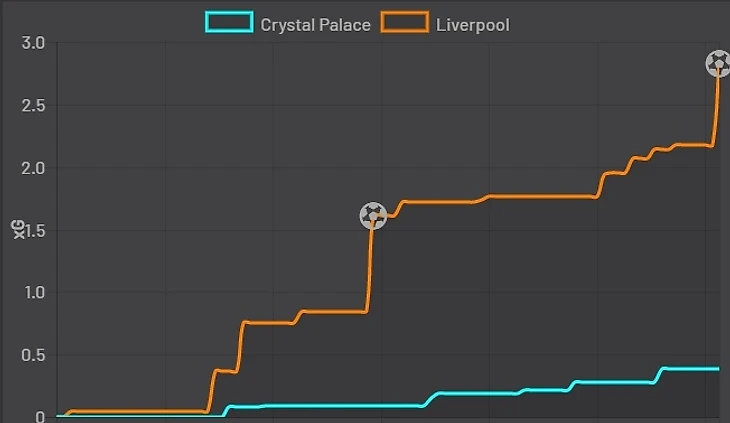Click the 2.5 y-axis label

point(33,105)
